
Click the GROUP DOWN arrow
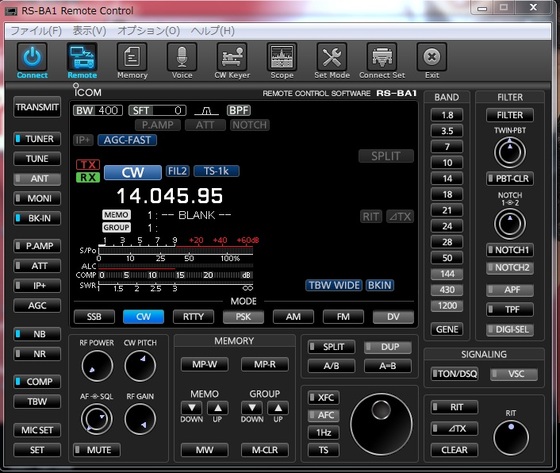(252, 408)
